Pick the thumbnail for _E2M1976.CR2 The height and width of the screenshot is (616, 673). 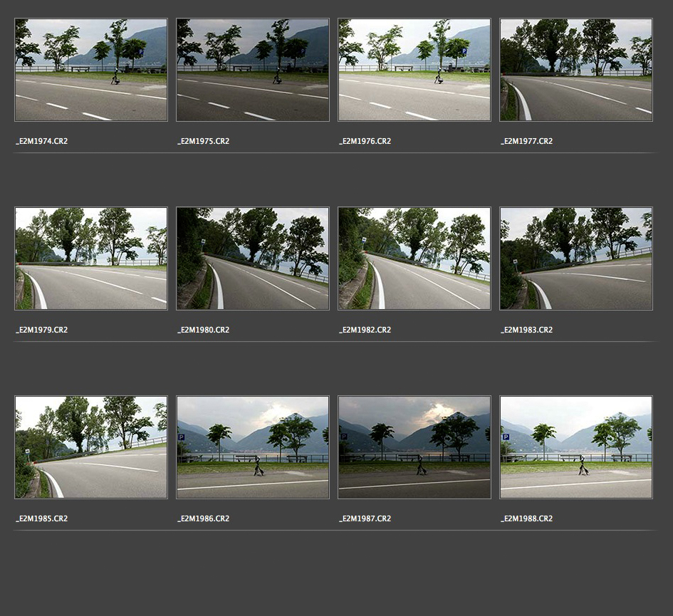coord(414,70)
